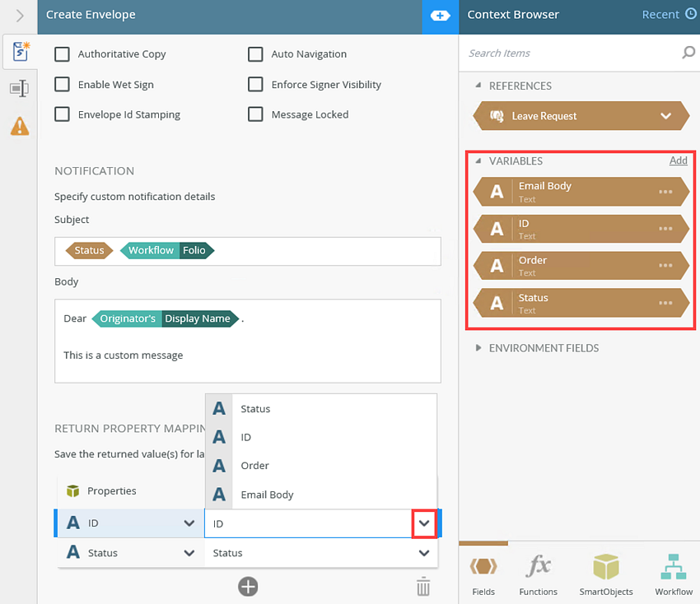700x604 pixels.
Task: Toggle the Context Browser panel button
Action: click(441, 16)
